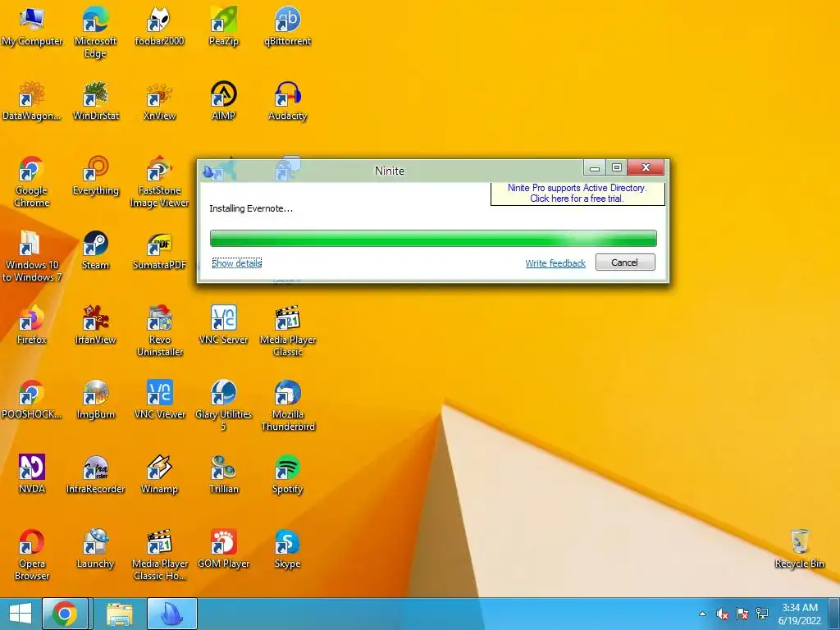
Task: Open the taskbar clock showing 3:34 AM
Action: tap(799, 614)
